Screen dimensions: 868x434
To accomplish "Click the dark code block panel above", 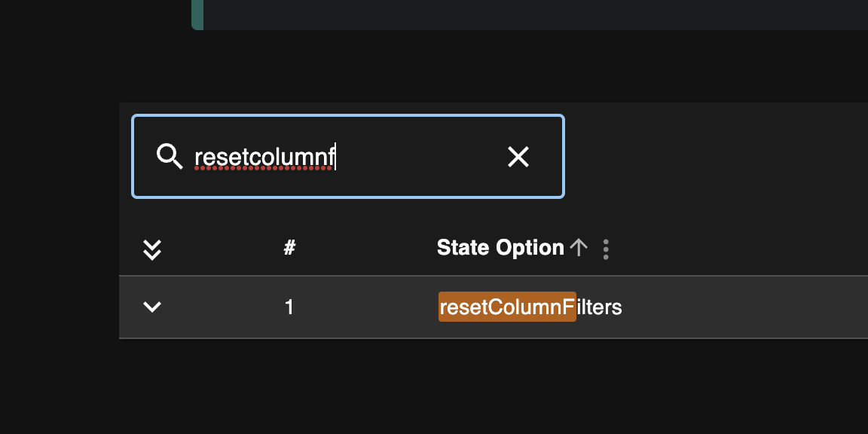I will [535, 14].
